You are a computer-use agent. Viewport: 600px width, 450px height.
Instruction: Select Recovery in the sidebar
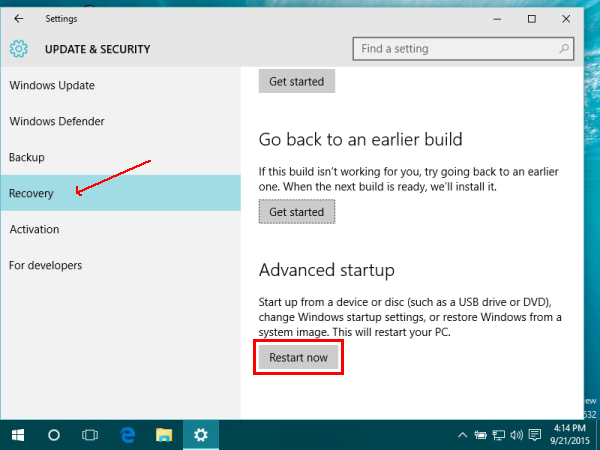pos(121,193)
